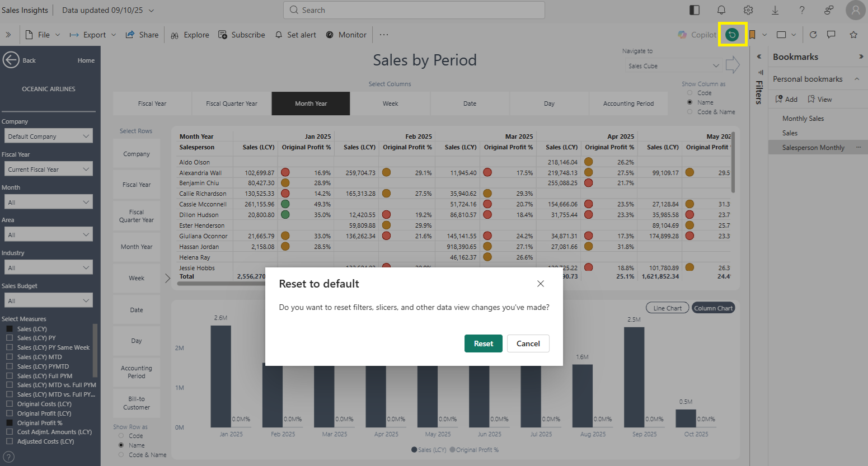
Task: Click the Back arrow icon
Action: pyautogui.click(x=11, y=60)
